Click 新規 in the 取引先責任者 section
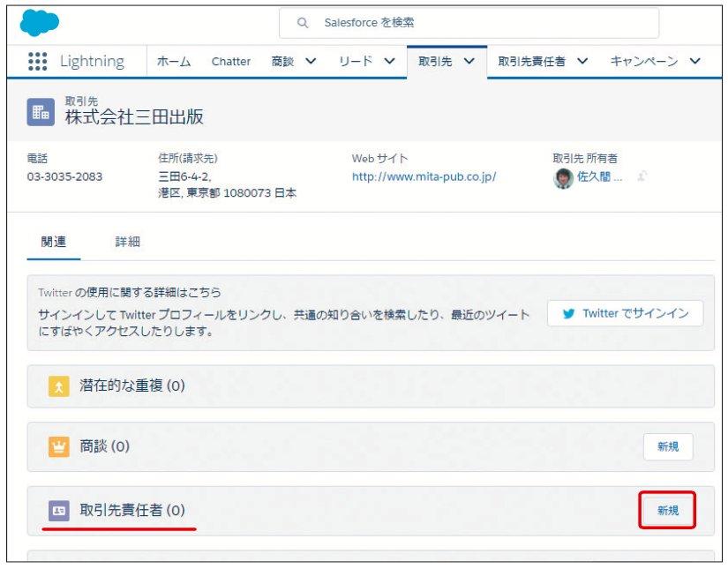Viewport: 728px width, 569px height. coord(668,511)
